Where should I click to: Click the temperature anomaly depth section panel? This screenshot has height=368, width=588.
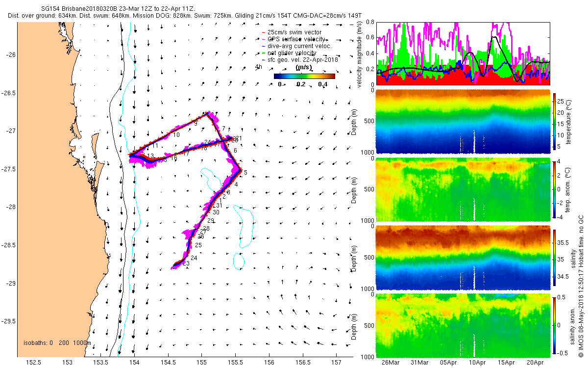coord(463,189)
